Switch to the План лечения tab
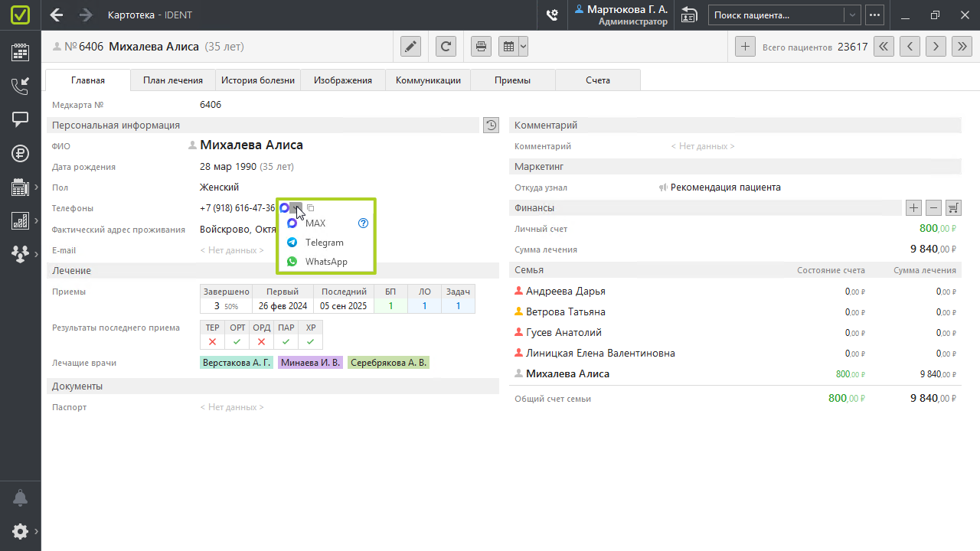Image resolution: width=980 pixels, height=551 pixels. 173,80
